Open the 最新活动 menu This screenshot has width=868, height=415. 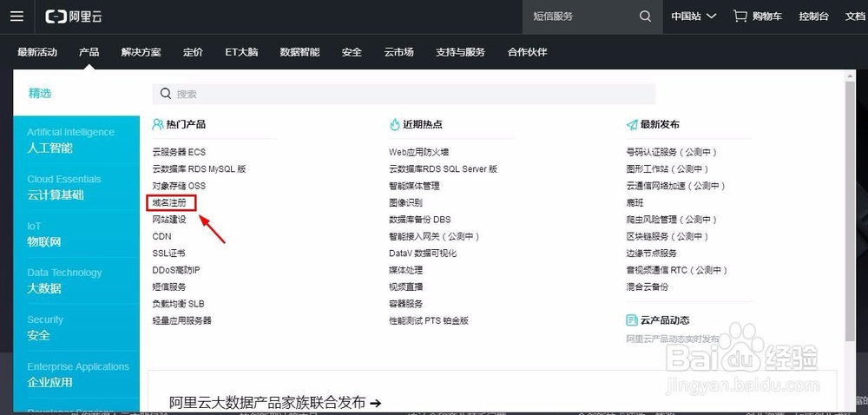(37, 52)
